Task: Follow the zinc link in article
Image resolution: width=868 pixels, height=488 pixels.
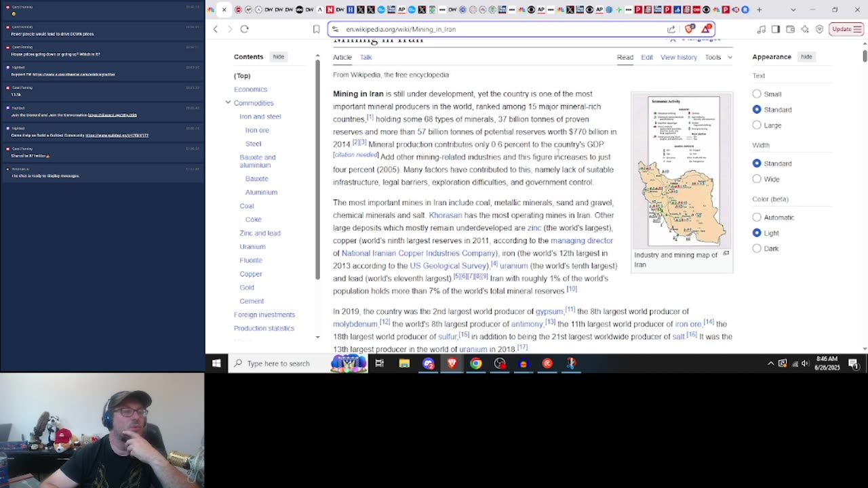Action: 534,228
